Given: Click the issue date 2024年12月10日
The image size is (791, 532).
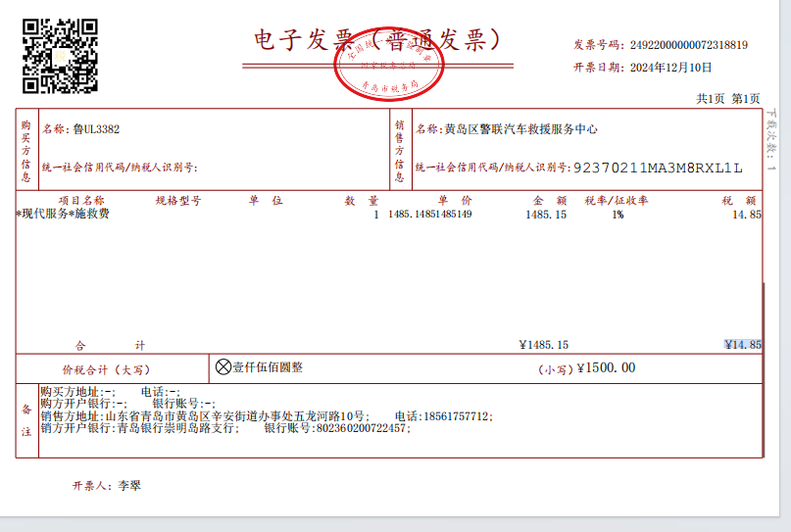Looking at the screenshot, I should coord(670,68).
